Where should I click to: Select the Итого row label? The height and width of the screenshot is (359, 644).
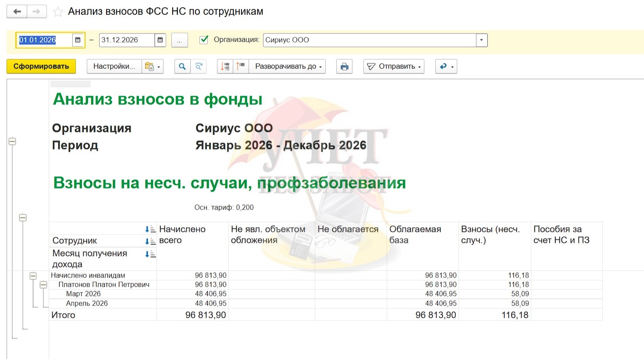point(63,315)
